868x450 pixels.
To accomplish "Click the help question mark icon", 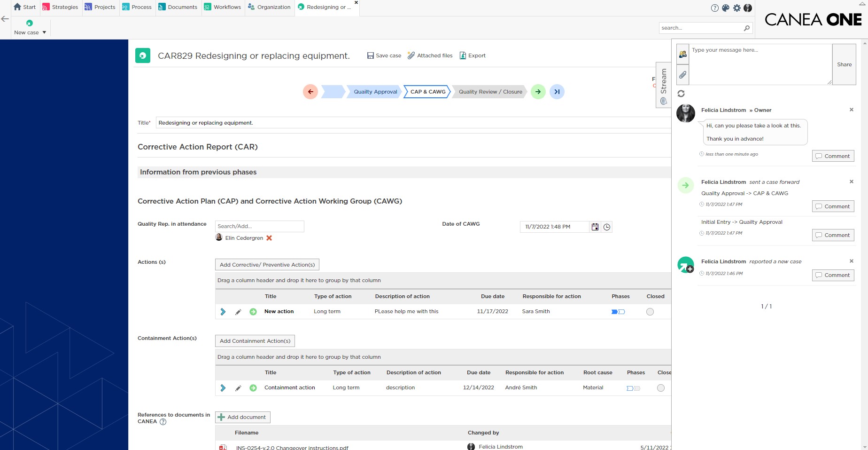I will (714, 8).
